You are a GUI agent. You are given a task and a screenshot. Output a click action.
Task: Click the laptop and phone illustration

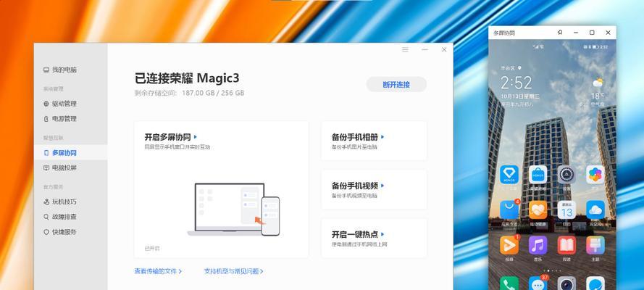coord(234,210)
